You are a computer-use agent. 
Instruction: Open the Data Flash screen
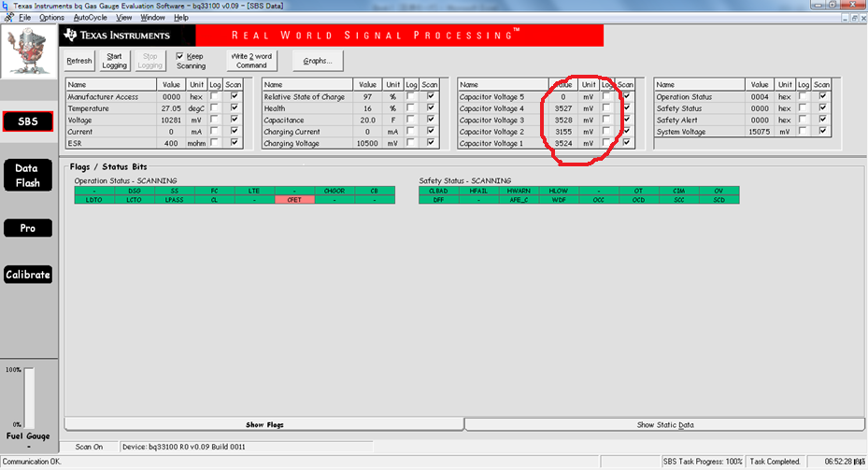coord(28,176)
